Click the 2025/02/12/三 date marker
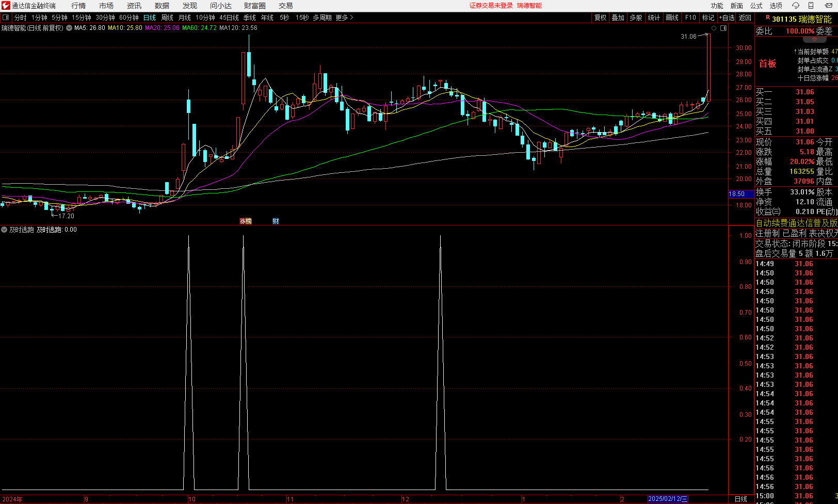Viewport: 838px width, 504px height. [668, 499]
